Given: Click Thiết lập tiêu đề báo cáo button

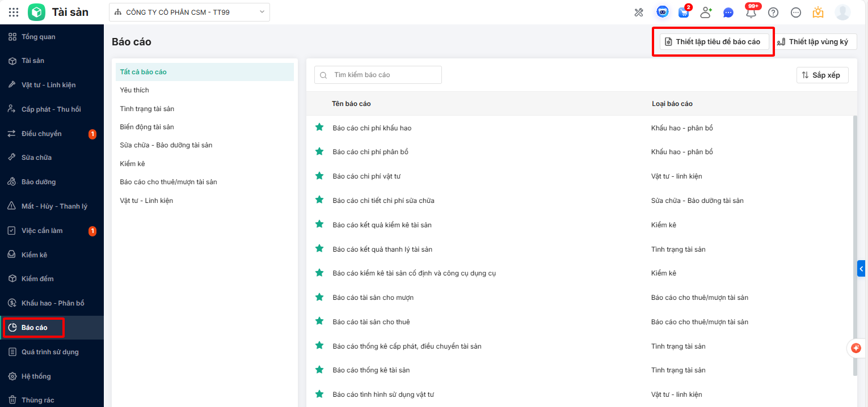Looking at the screenshot, I should [713, 42].
